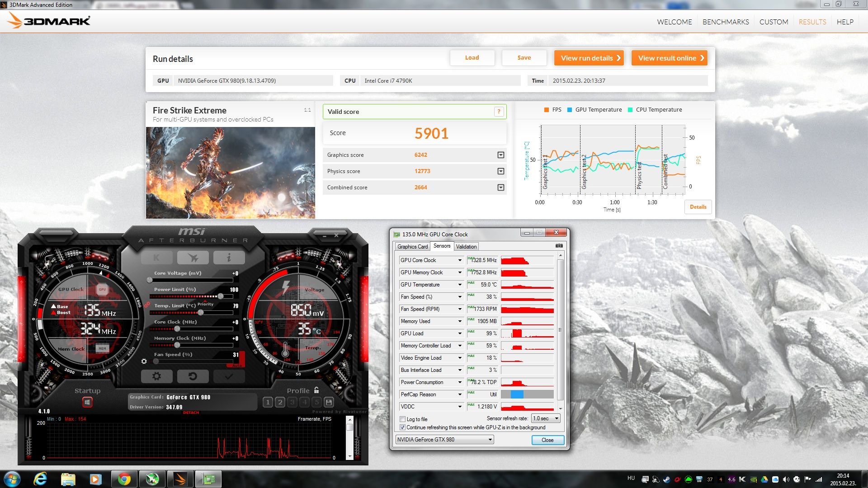Go to the WELCOME tab in 3DMark

pos(674,22)
